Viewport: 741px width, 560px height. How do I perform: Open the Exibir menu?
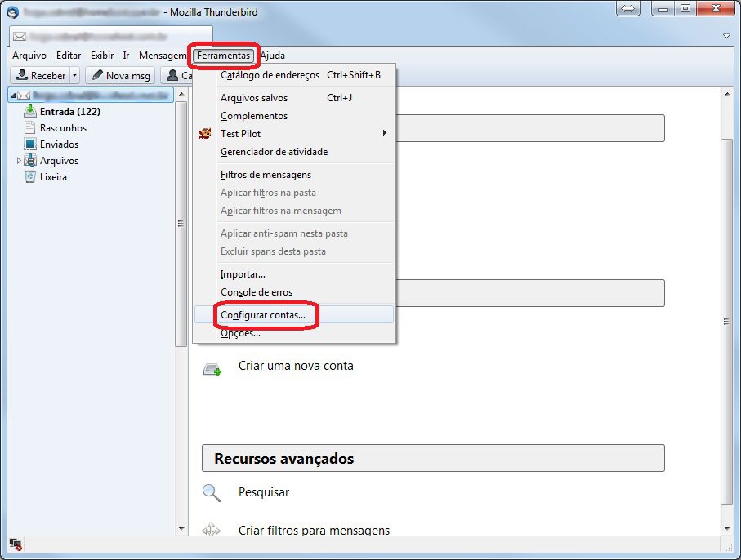coord(102,56)
